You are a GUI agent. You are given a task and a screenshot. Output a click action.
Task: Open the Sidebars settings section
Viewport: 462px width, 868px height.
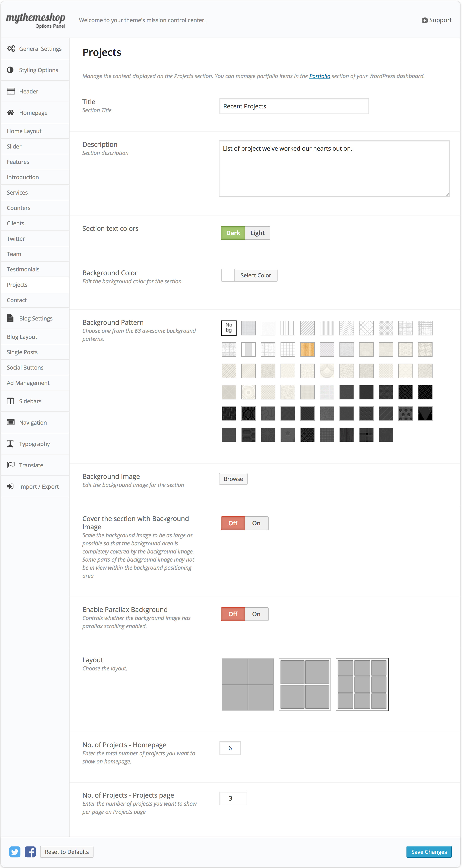(30, 401)
